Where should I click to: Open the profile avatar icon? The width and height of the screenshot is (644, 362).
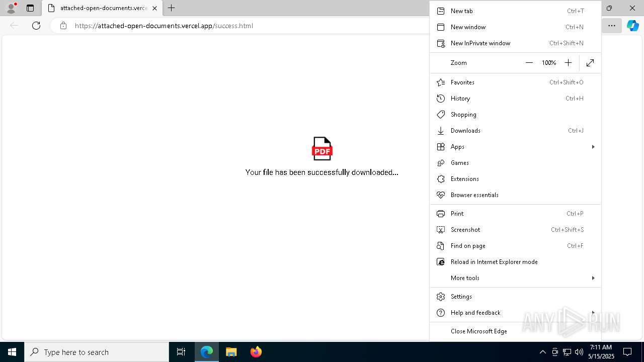[x=11, y=8]
